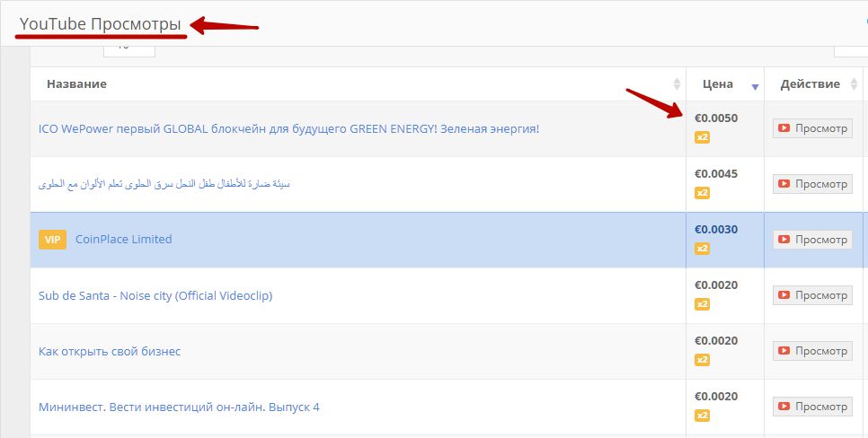The image size is (868, 438).
Task: Click the x2 badge in the Мининвест row
Action: click(x=702, y=416)
